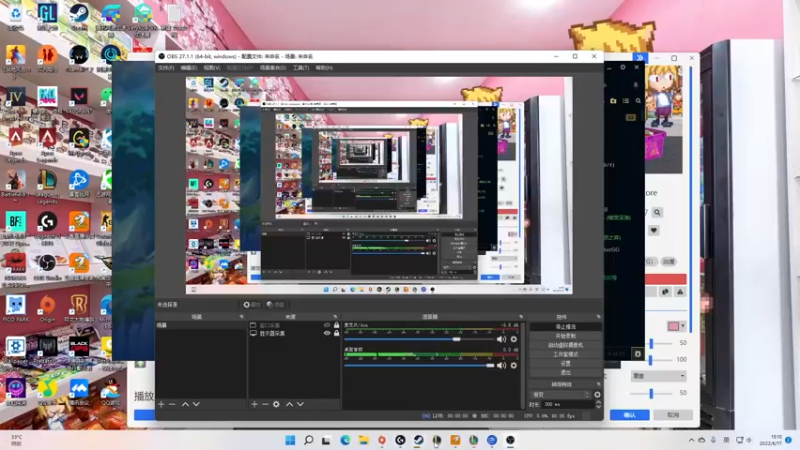Image resolution: width=800 pixels, height=450 pixels.
Task: Open League of Legends desktop shortcut
Action: coord(47,186)
